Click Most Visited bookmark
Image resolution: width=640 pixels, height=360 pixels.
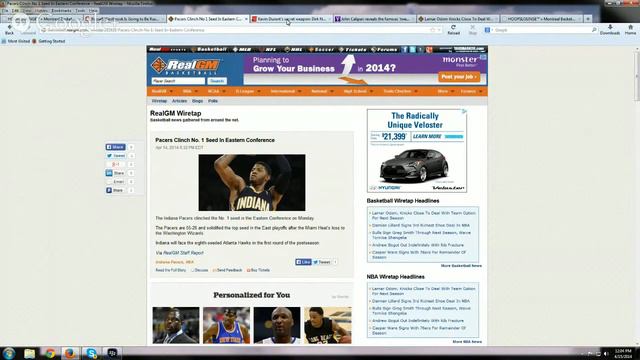pyautogui.click(x=16, y=41)
